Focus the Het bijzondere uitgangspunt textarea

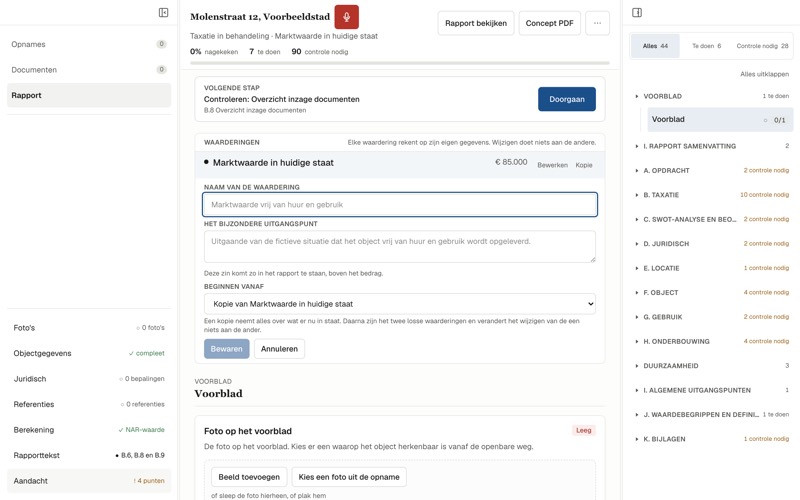399,247
